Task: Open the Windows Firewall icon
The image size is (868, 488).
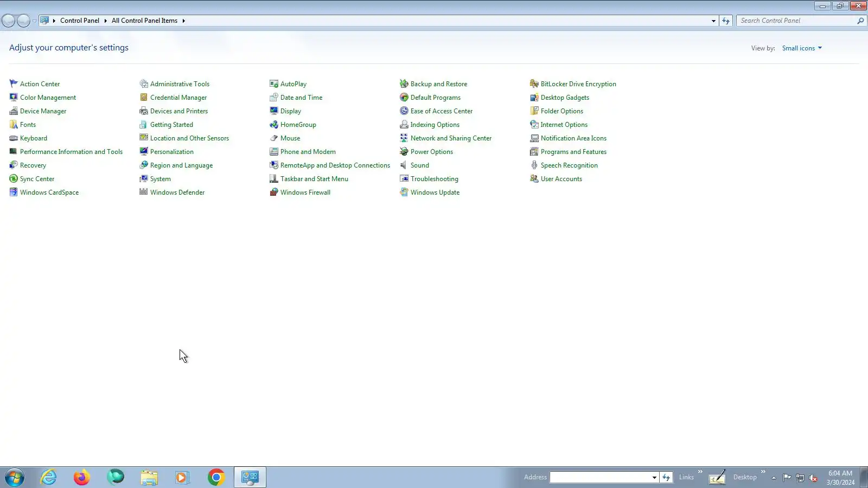Action: point(274,192)
